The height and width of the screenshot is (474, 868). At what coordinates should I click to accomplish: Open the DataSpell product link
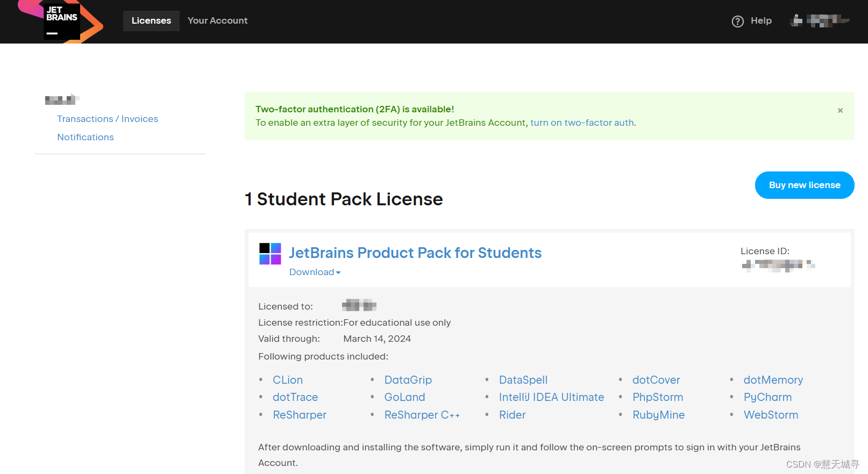point(523,380)
